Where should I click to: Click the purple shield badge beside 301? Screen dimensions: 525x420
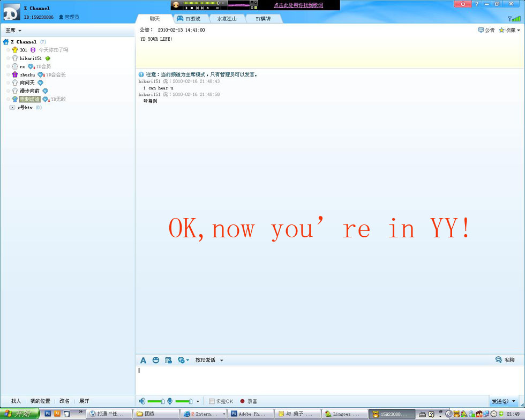33,50
